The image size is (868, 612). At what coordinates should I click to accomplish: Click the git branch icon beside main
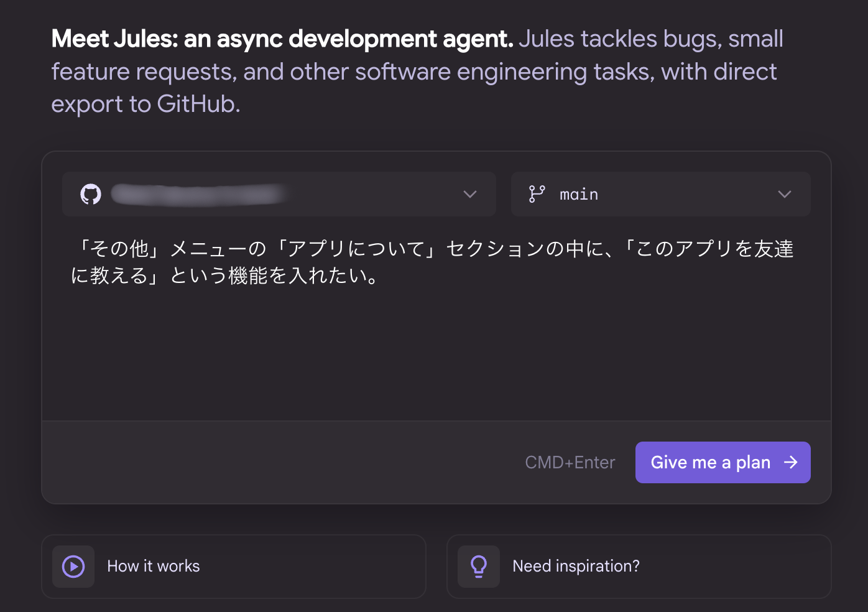pyautogui.click(x=537, y=194)
